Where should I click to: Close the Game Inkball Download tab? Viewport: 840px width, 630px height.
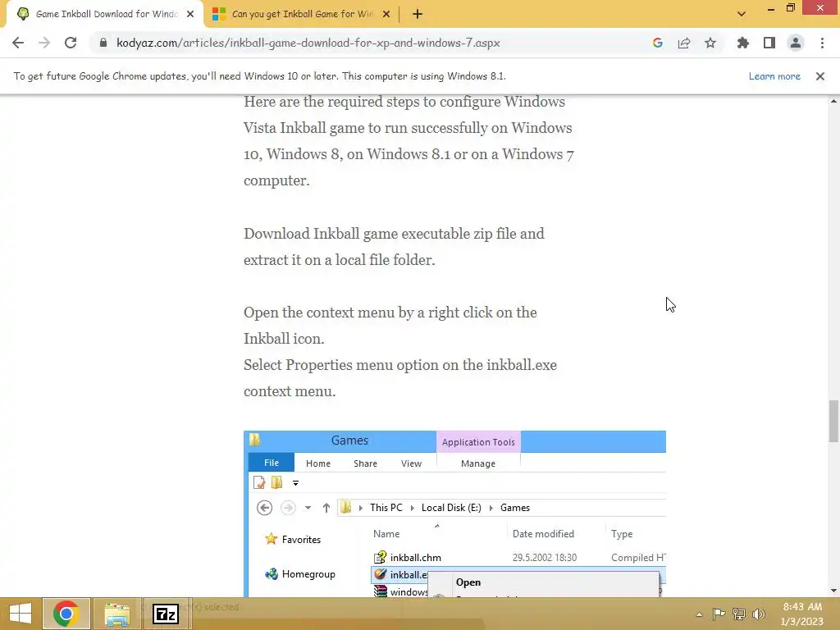190,14
